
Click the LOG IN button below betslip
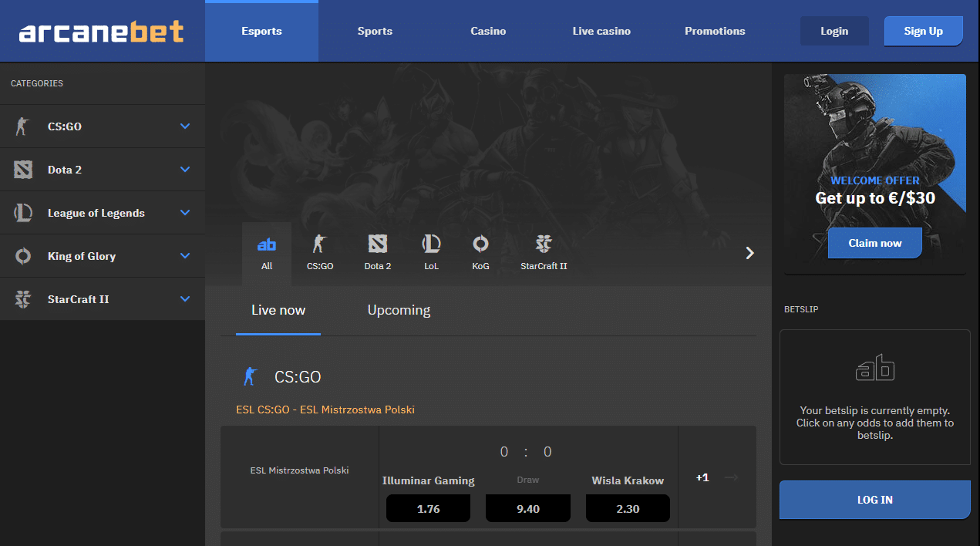tap(874, 500)
